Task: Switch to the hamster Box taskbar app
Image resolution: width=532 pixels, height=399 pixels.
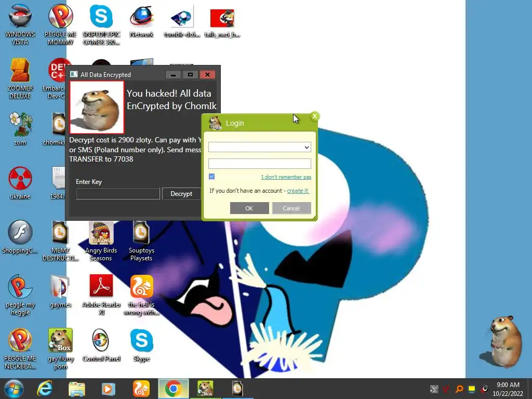Action: coord(205,389)
